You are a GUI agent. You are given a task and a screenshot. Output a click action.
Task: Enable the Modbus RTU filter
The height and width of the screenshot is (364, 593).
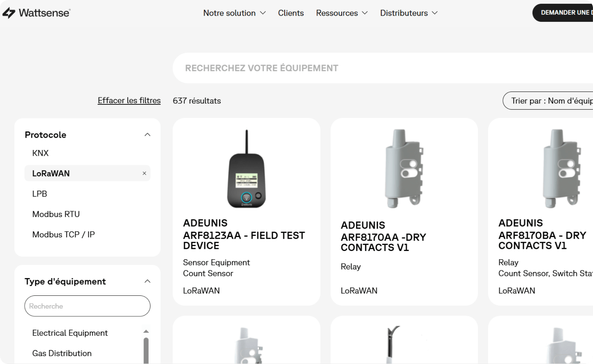point(56,214)
